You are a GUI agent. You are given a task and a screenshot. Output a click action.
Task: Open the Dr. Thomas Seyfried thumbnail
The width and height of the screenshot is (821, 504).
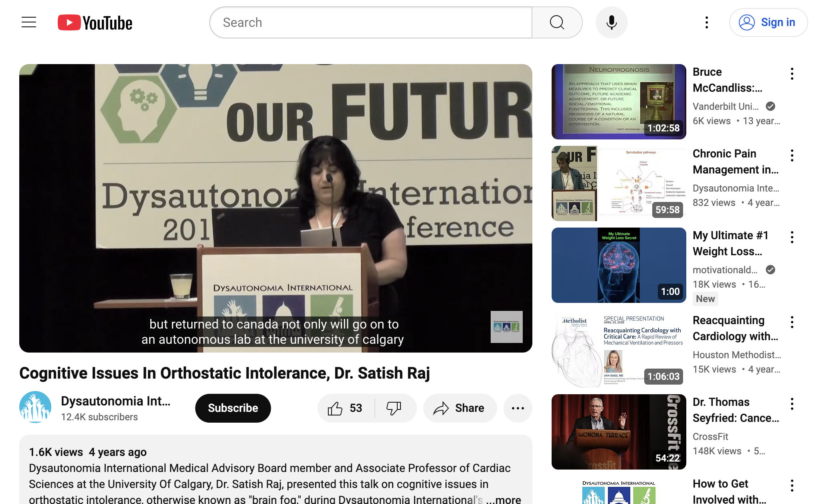[x=619, y=432]
